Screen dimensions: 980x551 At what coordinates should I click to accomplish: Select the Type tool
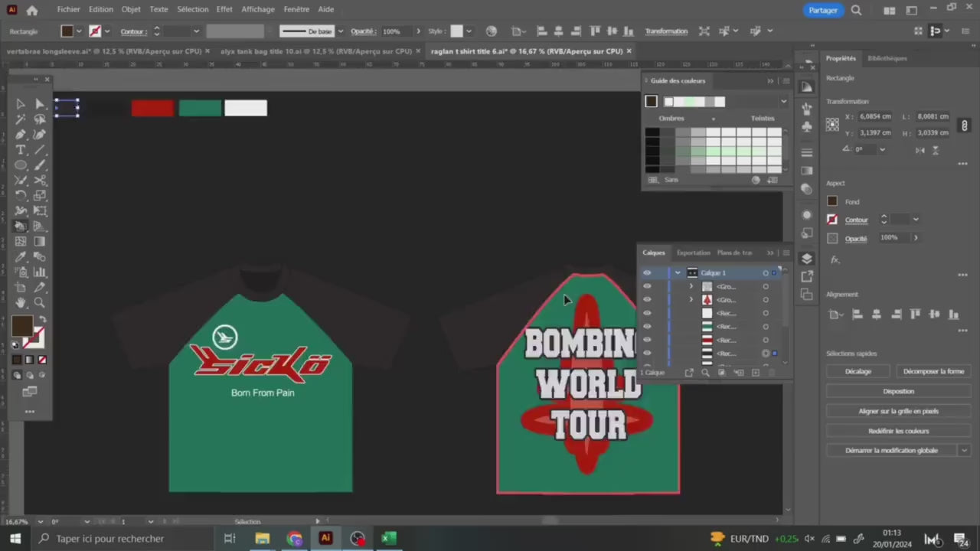pos(21,150)
